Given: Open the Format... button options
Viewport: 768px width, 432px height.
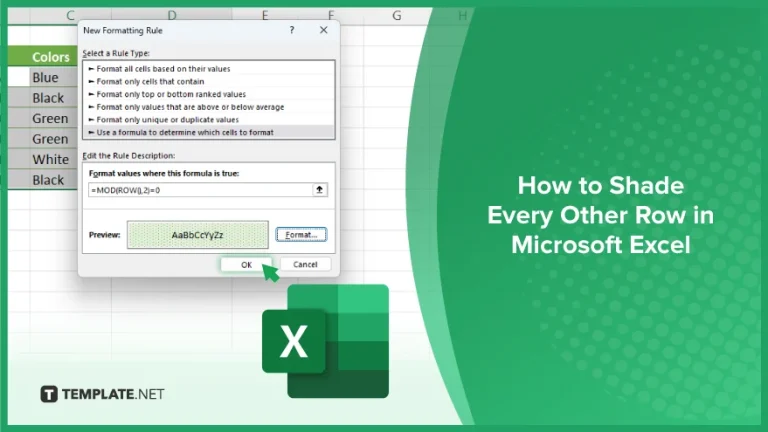Looking at the screenshot, I should pyautogui.click(x=301, y=234).
